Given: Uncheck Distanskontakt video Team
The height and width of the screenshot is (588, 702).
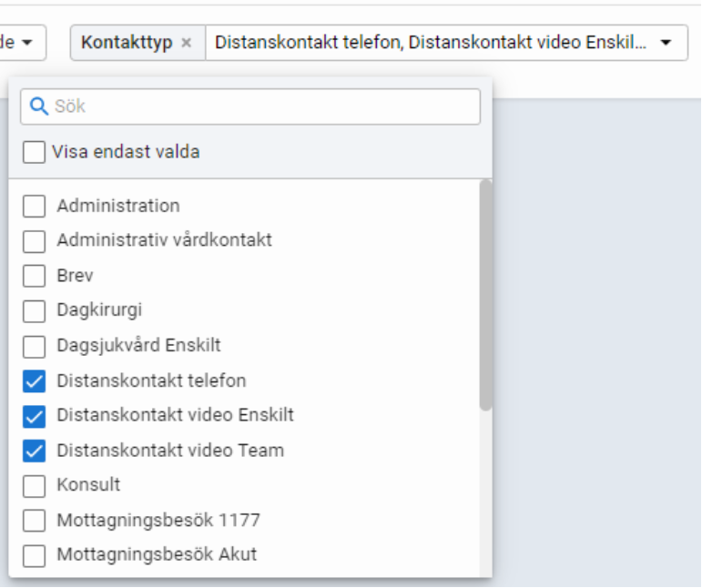Looking at the screenshot, I should point(34,451).
